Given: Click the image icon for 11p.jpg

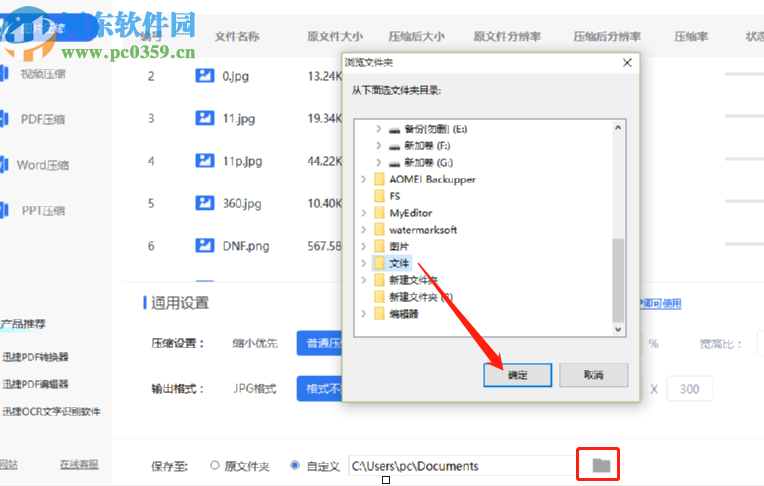Looking at the screenshot, I should click(x=205, y=160).
